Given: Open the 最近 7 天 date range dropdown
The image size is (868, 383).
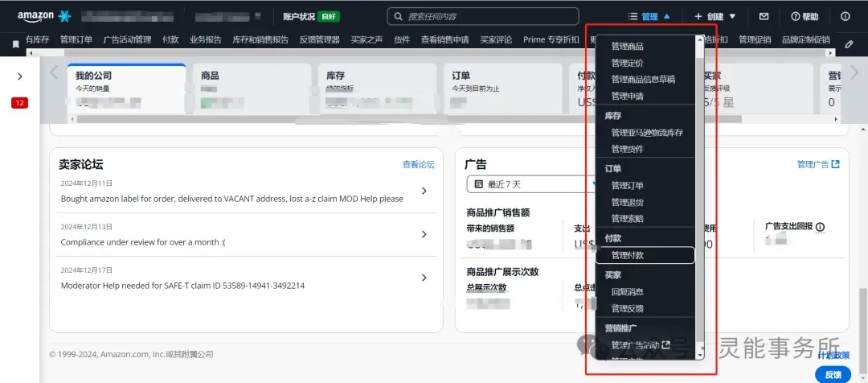Looking at the screenshot, I should click(x=531, y=184).
